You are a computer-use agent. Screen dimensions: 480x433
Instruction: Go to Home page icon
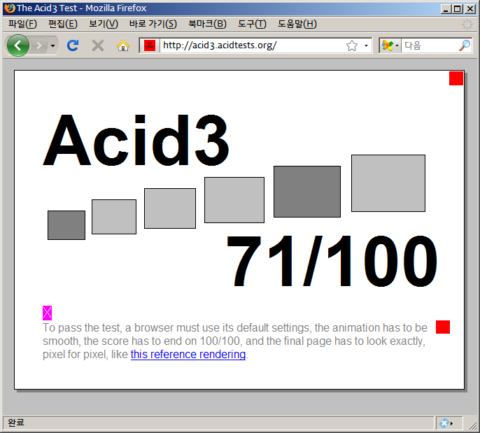click(123, 45)
